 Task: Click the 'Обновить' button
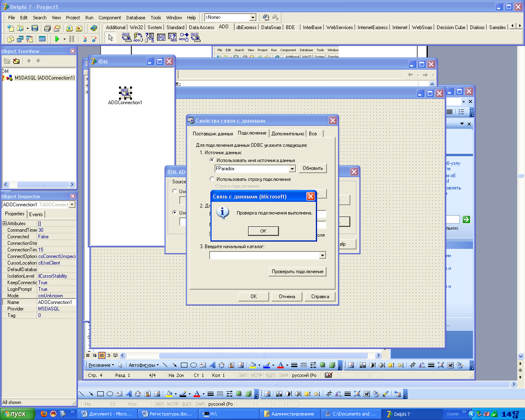(313, 168)
